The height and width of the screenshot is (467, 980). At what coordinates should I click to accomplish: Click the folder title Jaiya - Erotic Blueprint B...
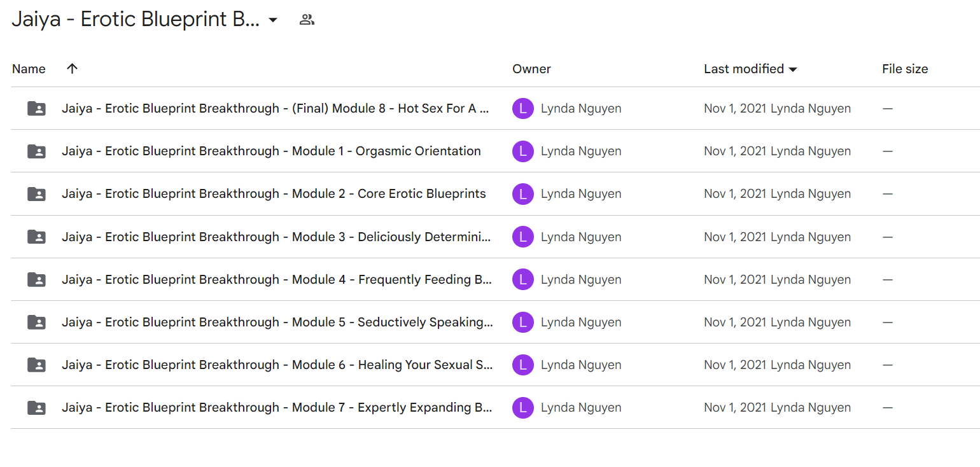click(136, 20)
